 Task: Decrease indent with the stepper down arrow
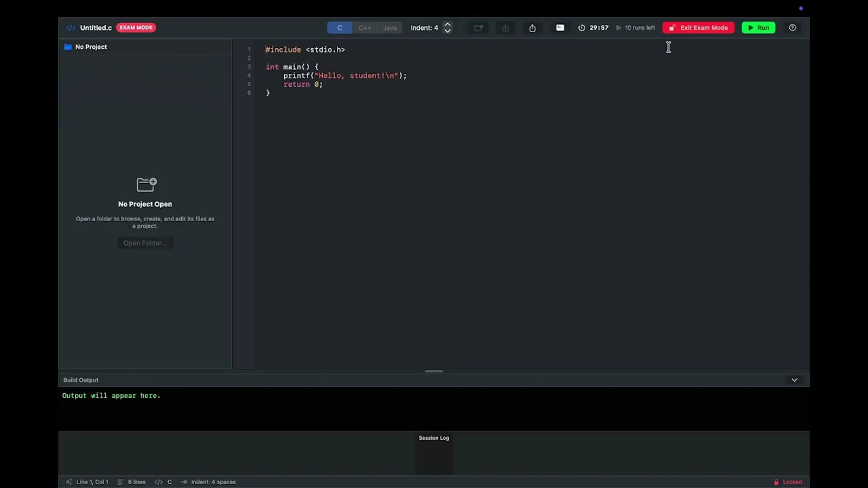[448, 31]
